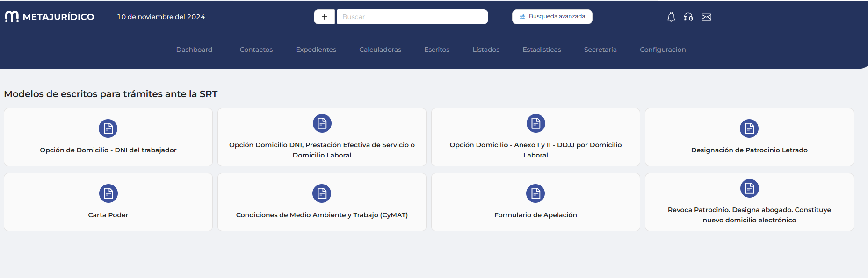Choose the Secretaria menu item
Viewport: 868px width, 278px height.
click(x=600, y=50)
